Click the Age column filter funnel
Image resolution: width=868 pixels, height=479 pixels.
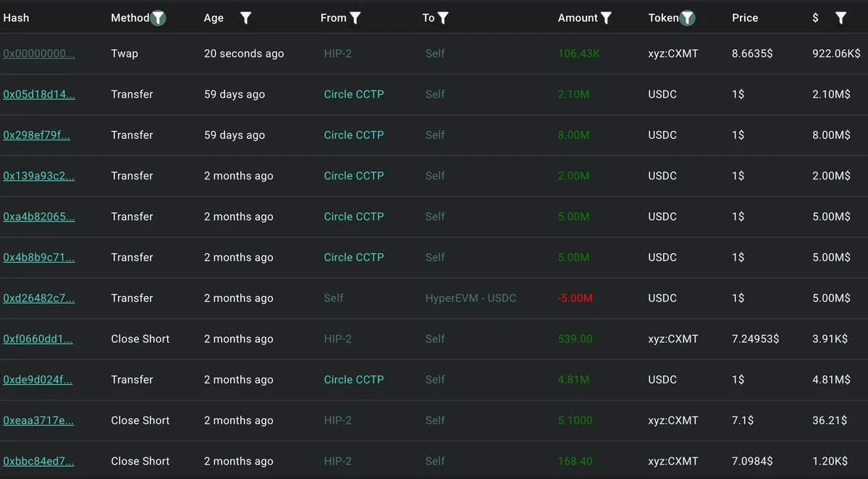[246, 18]
